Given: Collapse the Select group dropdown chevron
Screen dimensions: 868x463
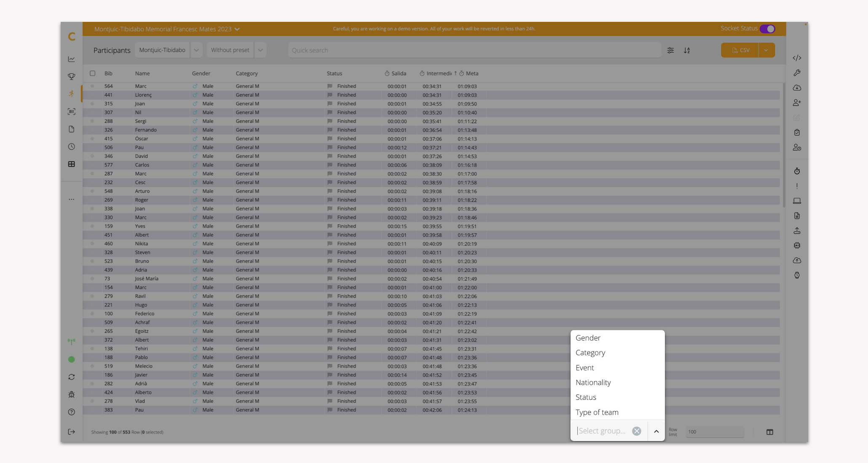Looking at the screenshot, I should tap(656, 431).
